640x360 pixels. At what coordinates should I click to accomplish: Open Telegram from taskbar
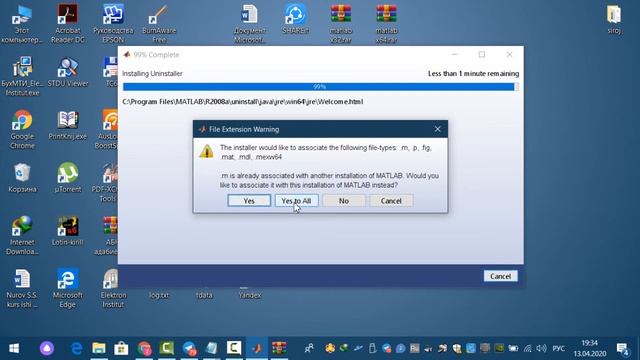189,348
